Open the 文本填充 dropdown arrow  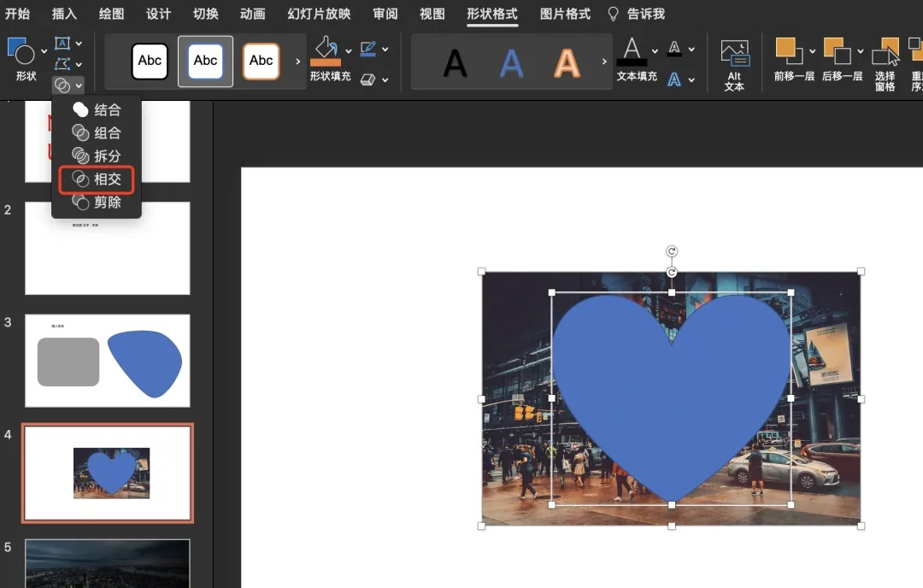[655, 51]
